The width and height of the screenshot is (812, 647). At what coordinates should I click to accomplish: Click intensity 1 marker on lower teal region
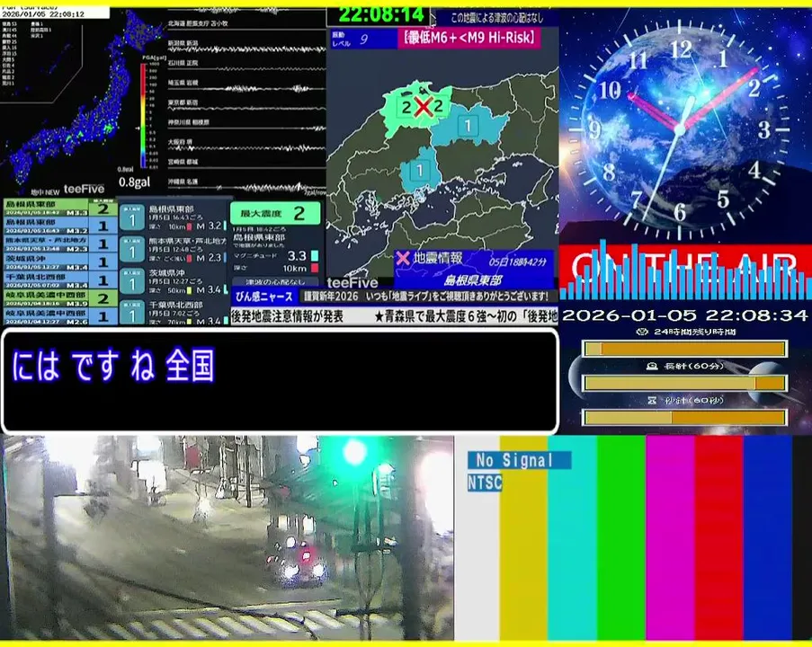(419, 170)
